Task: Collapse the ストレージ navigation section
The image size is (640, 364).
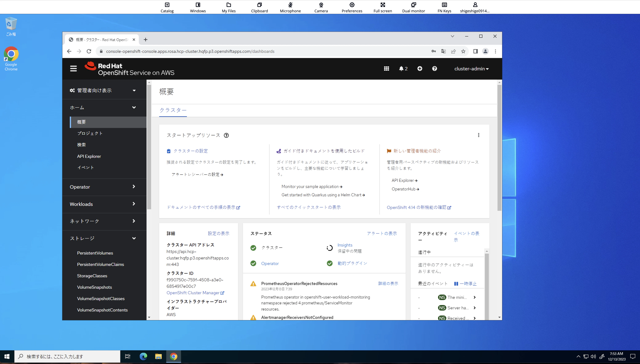Action: tap(104, 238)
